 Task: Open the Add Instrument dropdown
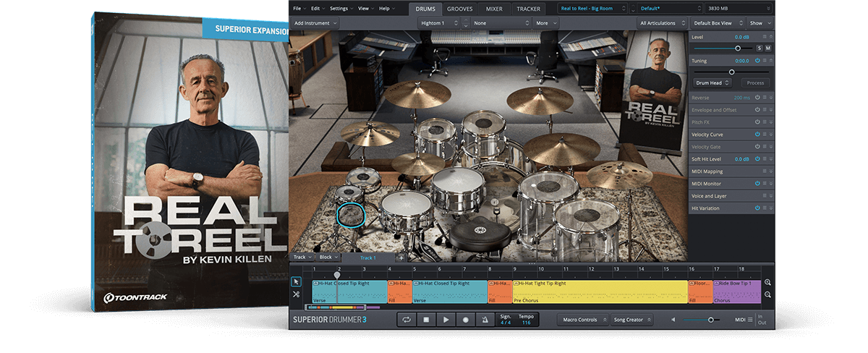pos(315,23)
